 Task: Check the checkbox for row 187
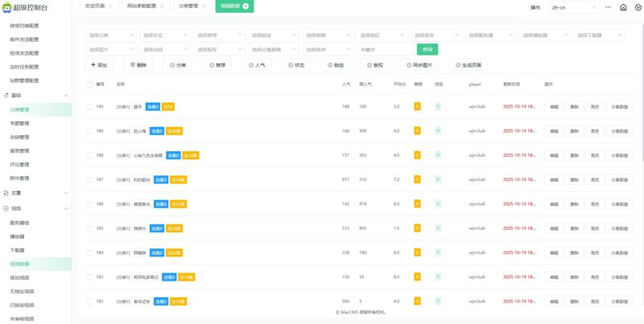[90, 179]
